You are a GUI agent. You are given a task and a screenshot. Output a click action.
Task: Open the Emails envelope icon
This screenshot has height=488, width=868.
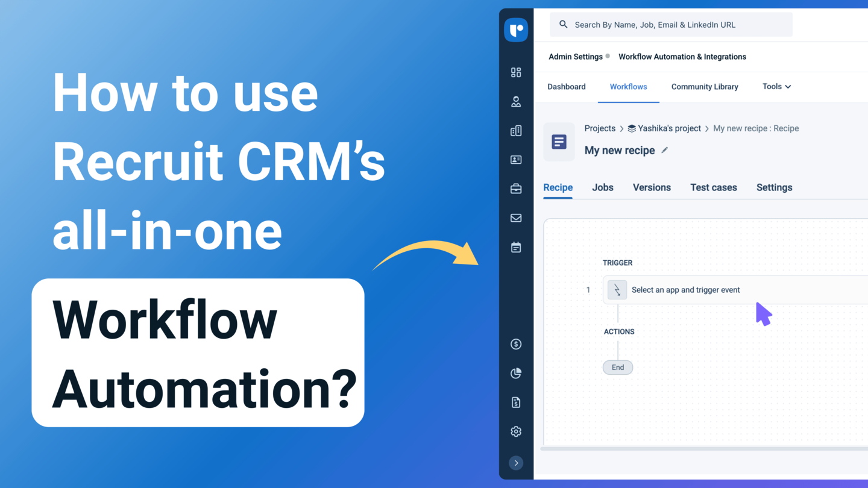516,217
